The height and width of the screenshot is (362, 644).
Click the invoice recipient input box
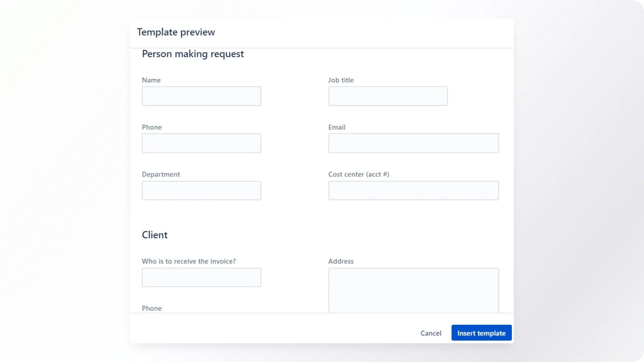(x=201, y=277)
